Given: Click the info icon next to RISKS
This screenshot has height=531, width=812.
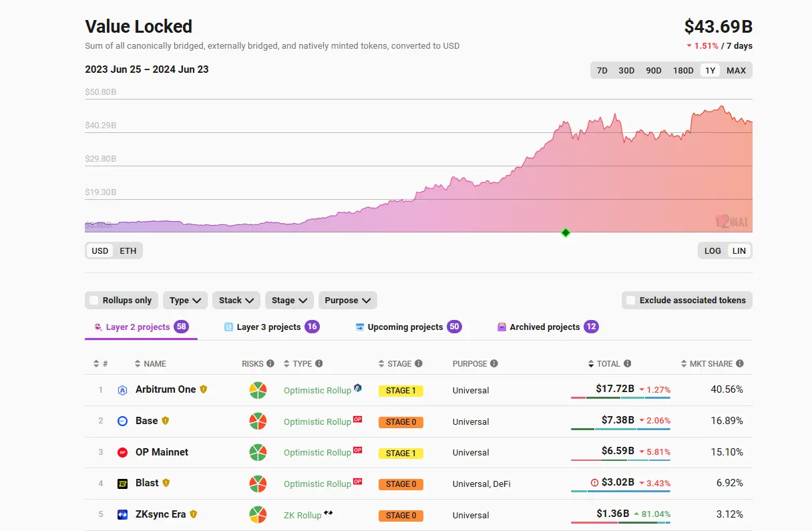Looking at the screenshot, I should 270,364.
